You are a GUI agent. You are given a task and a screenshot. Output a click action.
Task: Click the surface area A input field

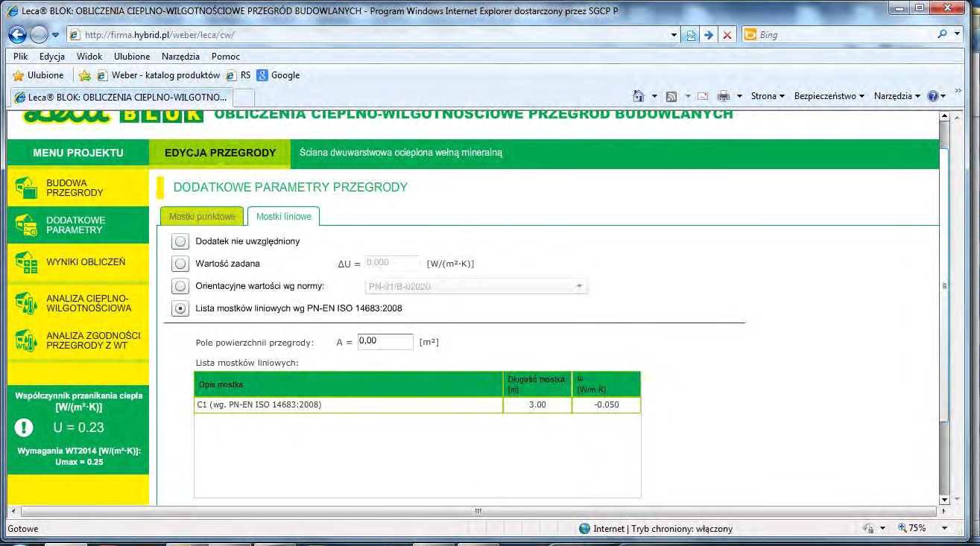[x=385, y=341]
